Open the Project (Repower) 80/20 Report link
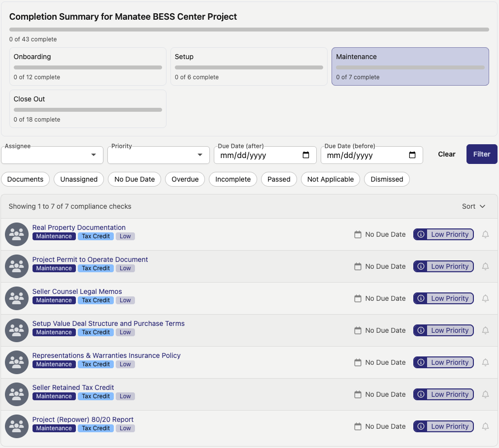The height and width of the screenshot is (448, 499). pos(83,419)
